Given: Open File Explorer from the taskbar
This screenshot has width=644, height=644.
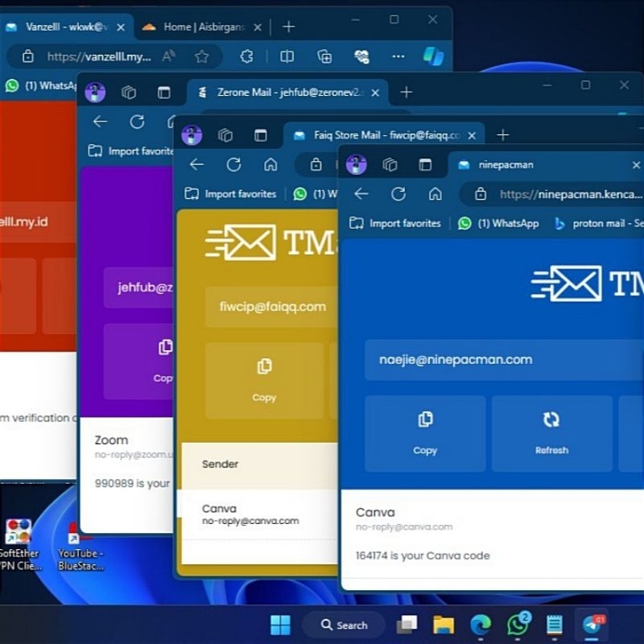Looking at the screenshot, I should point(444,625).
